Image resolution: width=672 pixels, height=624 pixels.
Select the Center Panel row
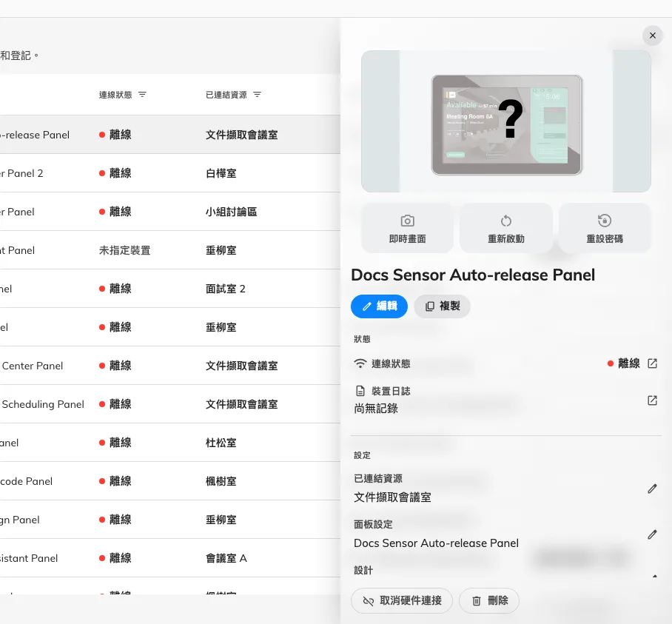(170, 366)
